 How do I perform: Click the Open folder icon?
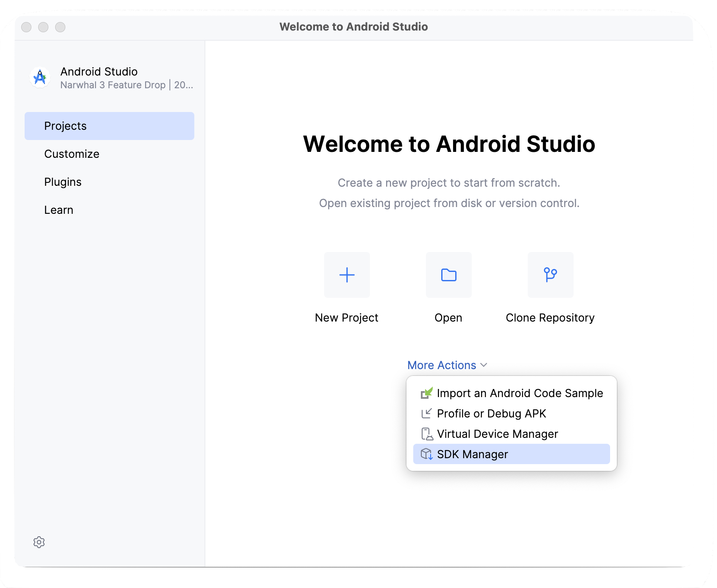pos(448,275)
